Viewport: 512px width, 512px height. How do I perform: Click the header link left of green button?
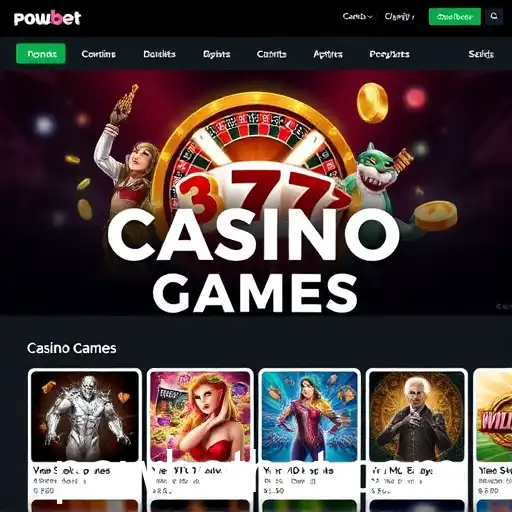point(399,17)
